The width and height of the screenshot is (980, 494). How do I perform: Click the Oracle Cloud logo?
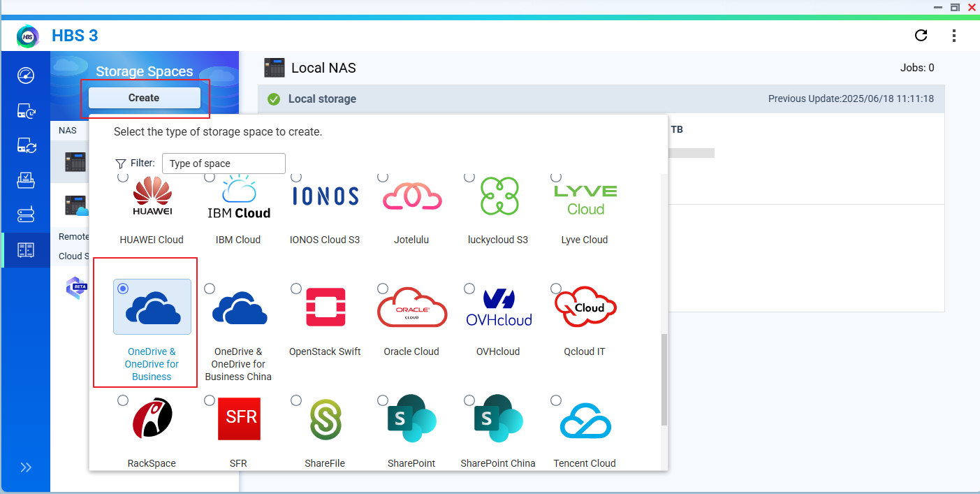411,307
